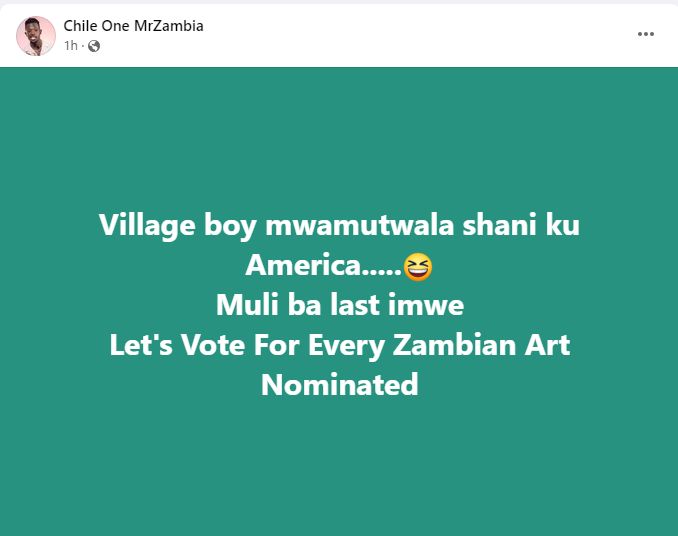
Task: Click the word "mwamutwala" in the post
Action: point(359,226)
